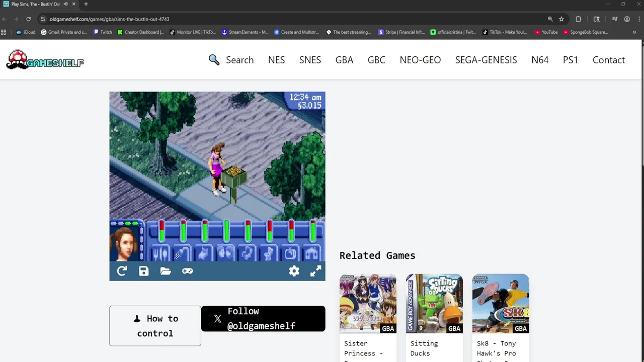This screenshot has height=362, width=644.
Task: Open the media controls icon
Action: (615, 19)
